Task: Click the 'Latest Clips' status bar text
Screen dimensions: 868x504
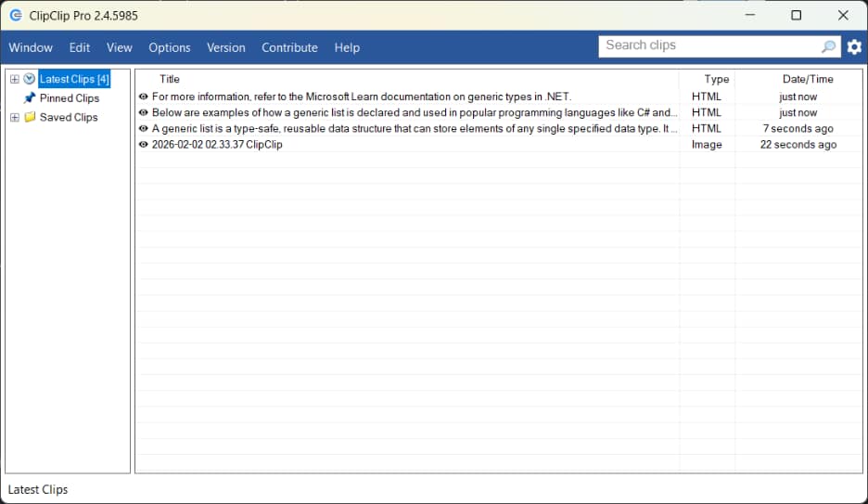Action: point(38,489)
